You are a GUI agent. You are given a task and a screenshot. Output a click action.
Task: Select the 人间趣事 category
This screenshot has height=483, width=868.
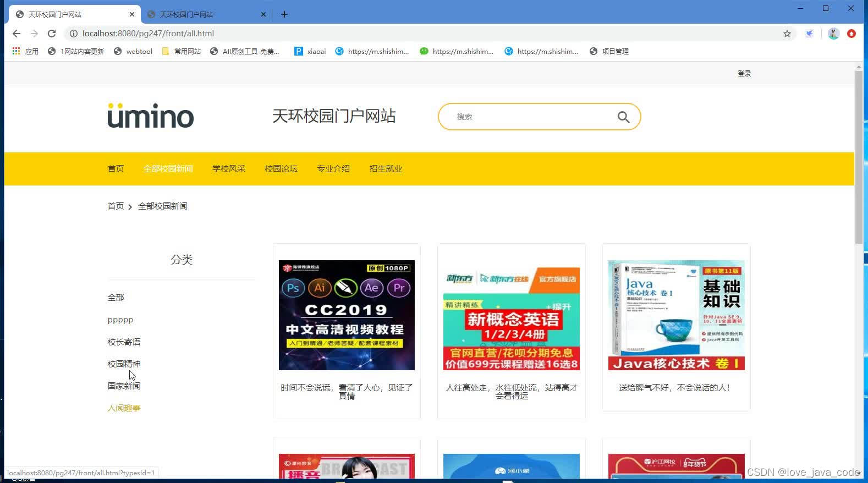(x=124, y=408)
